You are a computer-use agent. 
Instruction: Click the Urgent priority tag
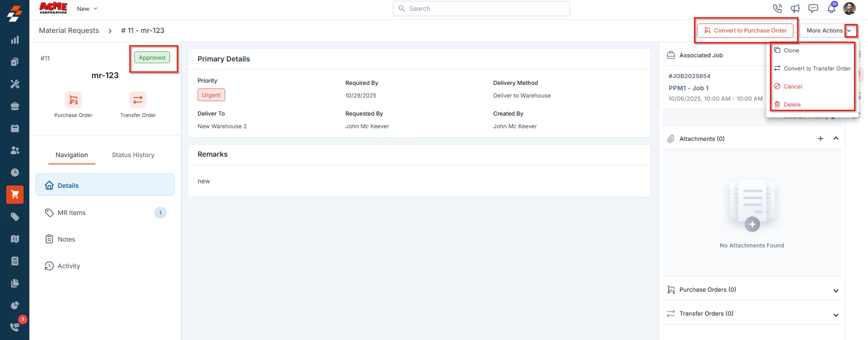[211, 95]
